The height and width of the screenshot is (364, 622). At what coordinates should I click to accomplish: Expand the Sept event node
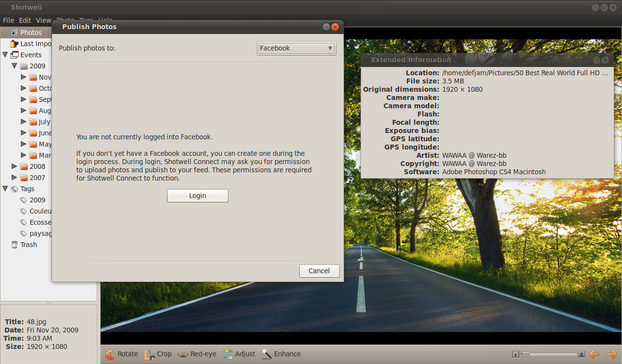(23, 99)
